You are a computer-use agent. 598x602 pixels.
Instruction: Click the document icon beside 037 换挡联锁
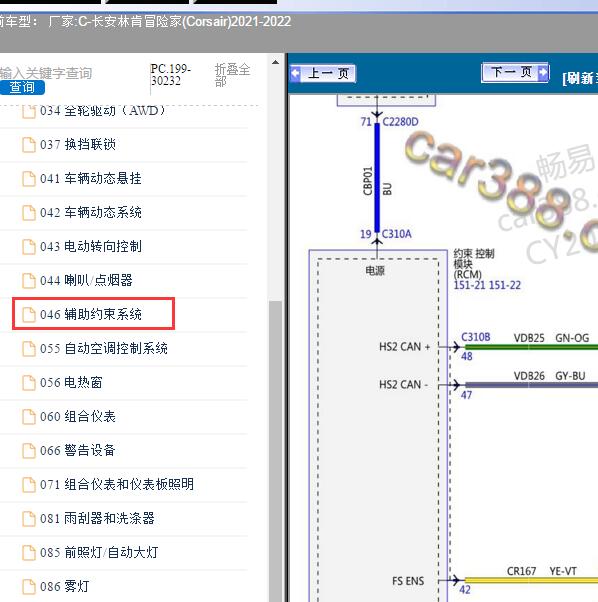[29, 145]
